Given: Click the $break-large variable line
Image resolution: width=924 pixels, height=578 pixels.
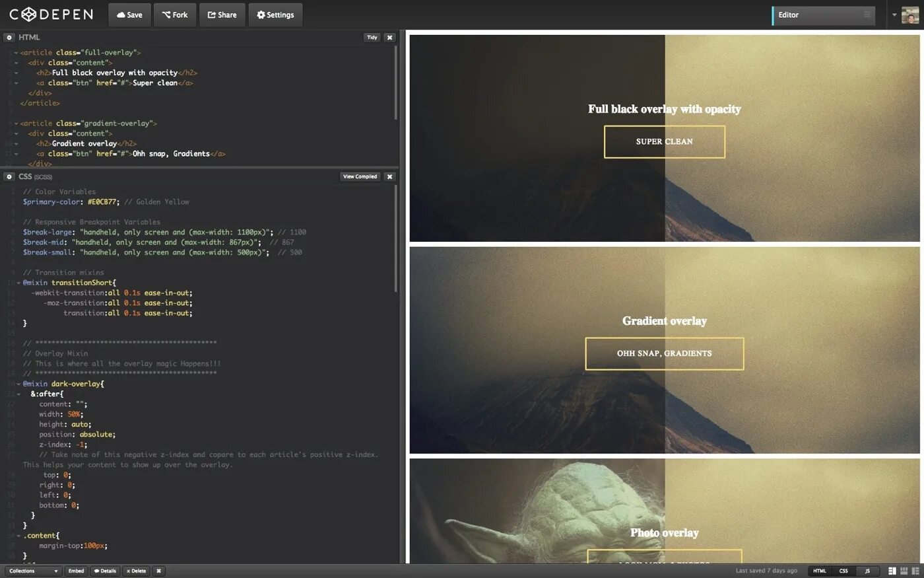Looking at the screenshot, I should pyautogui.click(x=164, y=233).
